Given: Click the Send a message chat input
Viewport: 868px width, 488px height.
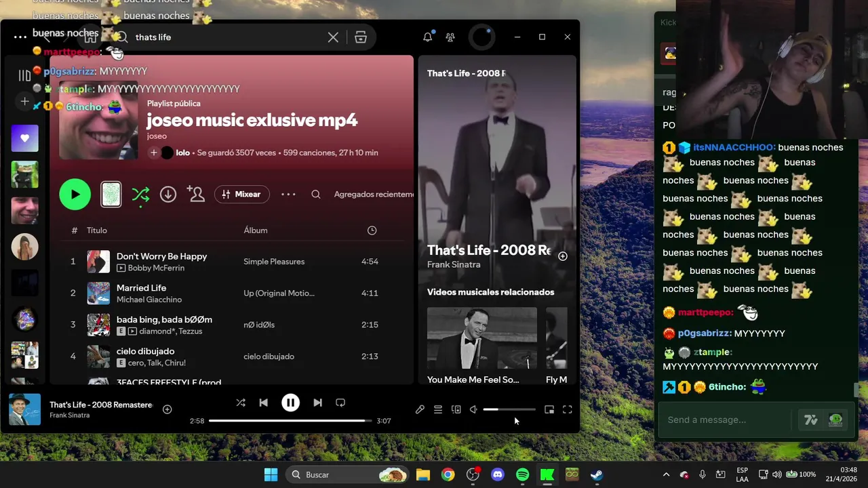Looking at the screenshot, I should click(726, 420).
